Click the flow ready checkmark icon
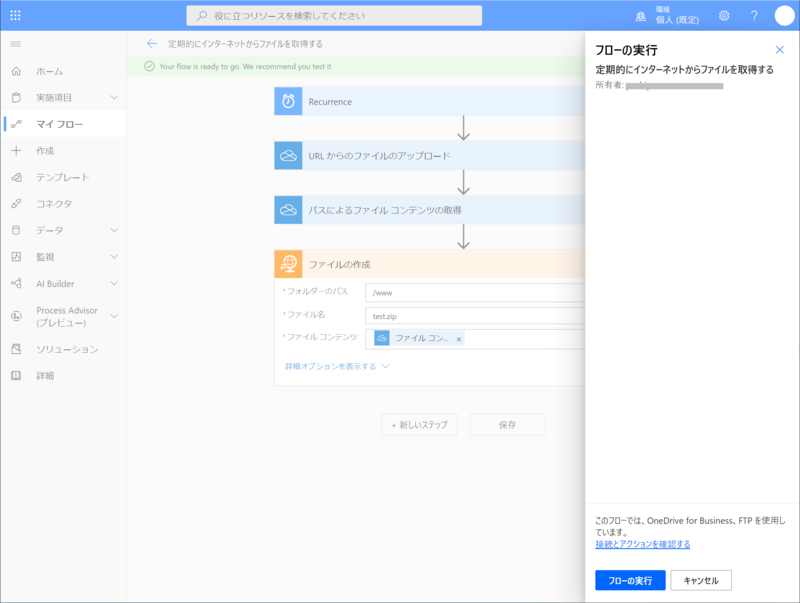Screen dimensions: 800x603 coord(149,66)
